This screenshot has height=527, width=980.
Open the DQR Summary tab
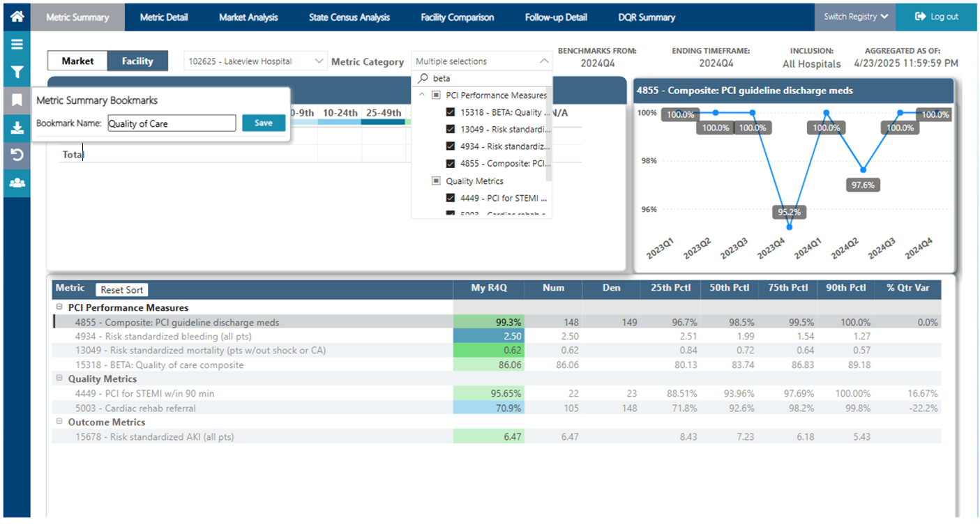[647, 17]
